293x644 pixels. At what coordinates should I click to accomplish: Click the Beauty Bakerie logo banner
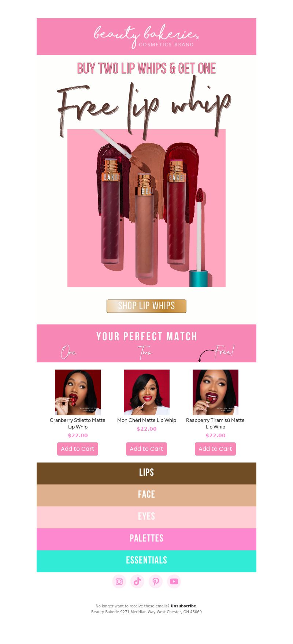pyautogui.click(x=146, y=37)
